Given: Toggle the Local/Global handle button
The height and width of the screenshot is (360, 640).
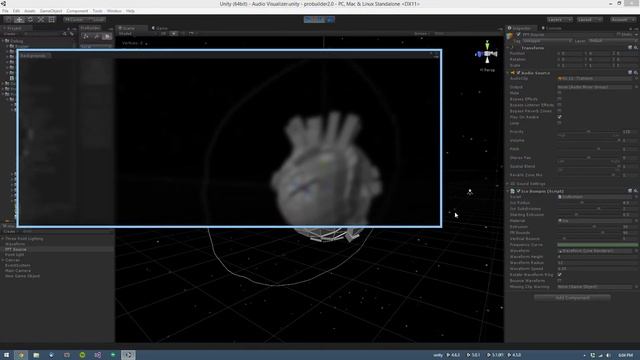Looking at the screenshot, I should pyautogui.click(x=96, y=20).
